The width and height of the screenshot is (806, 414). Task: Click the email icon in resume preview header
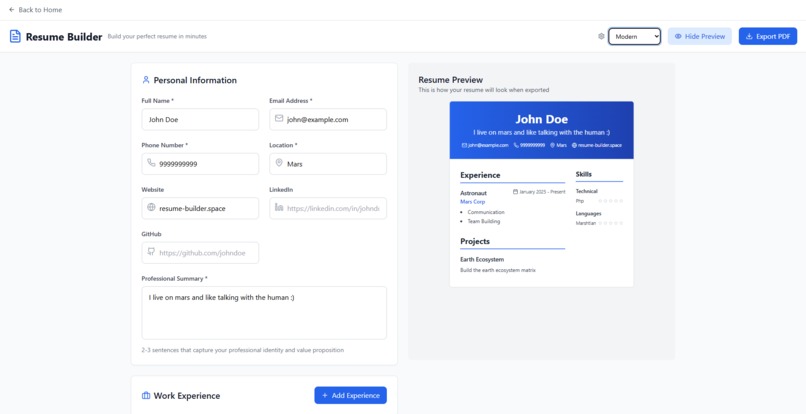coord(464,145)
